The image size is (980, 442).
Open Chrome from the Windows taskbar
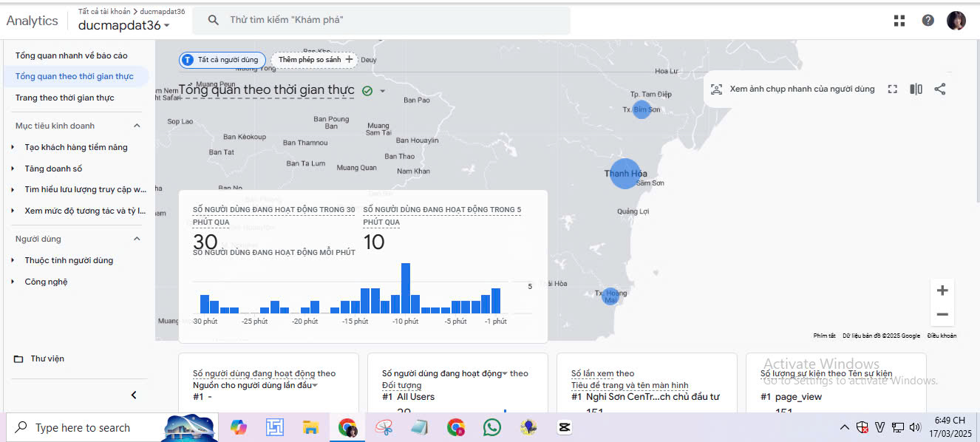347,427
